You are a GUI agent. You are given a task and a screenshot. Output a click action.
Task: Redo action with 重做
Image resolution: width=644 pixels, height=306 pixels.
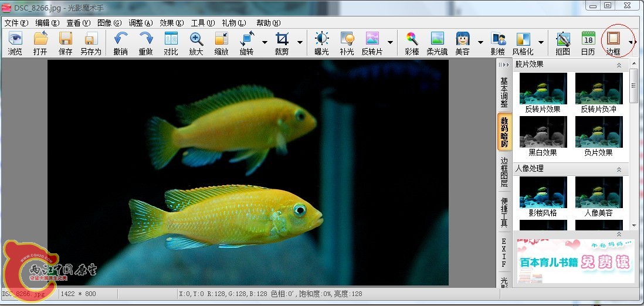click(x=146, y=43)
